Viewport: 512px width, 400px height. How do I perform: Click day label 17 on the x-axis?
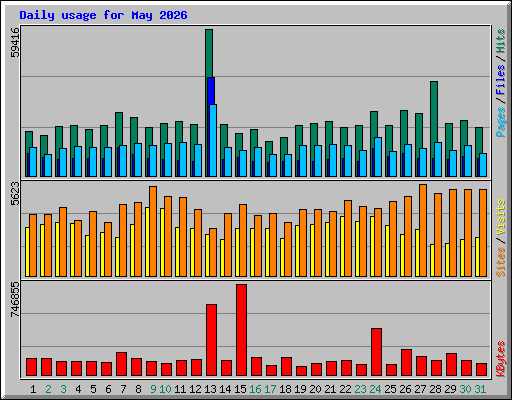coord(270,389)
